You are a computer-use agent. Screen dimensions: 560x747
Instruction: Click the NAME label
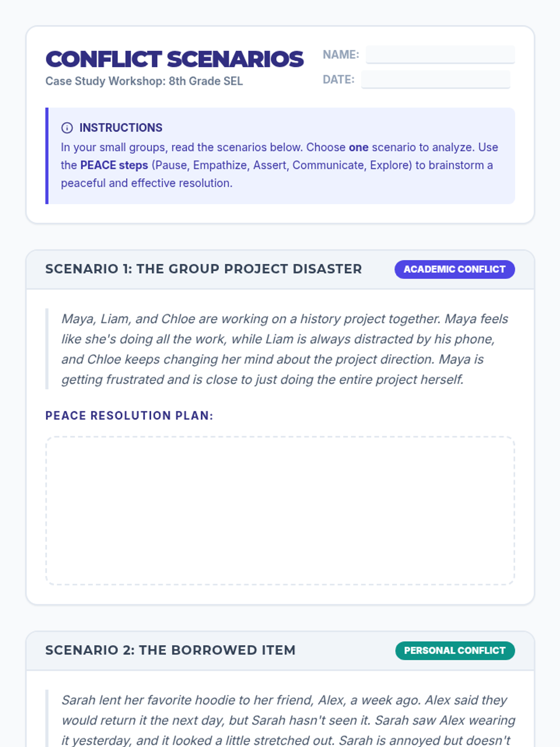pyautogui.click(x=341, y=55)
